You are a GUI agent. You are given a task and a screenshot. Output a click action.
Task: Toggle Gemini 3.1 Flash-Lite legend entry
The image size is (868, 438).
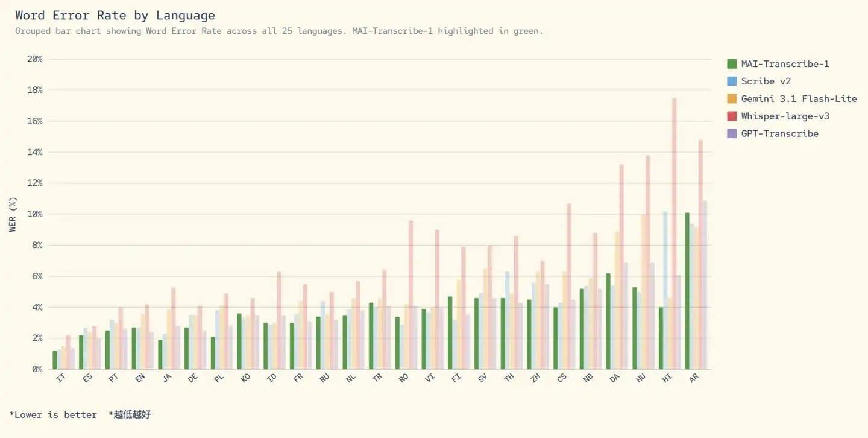coord(792,99)
